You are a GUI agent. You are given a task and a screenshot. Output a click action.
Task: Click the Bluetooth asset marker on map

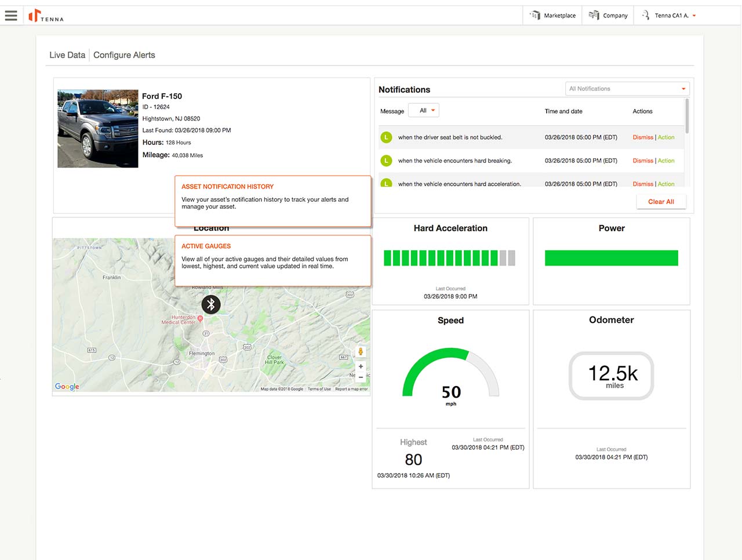(211, 304)
